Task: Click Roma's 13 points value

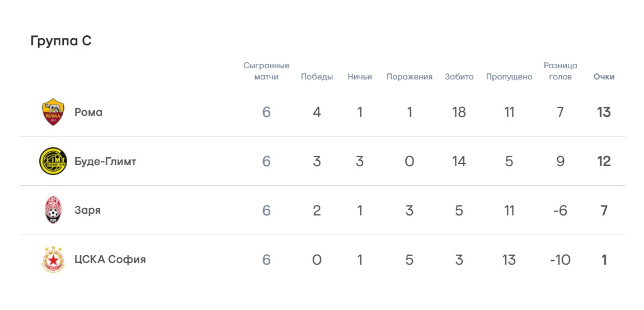Action: [x=604, y=112]
